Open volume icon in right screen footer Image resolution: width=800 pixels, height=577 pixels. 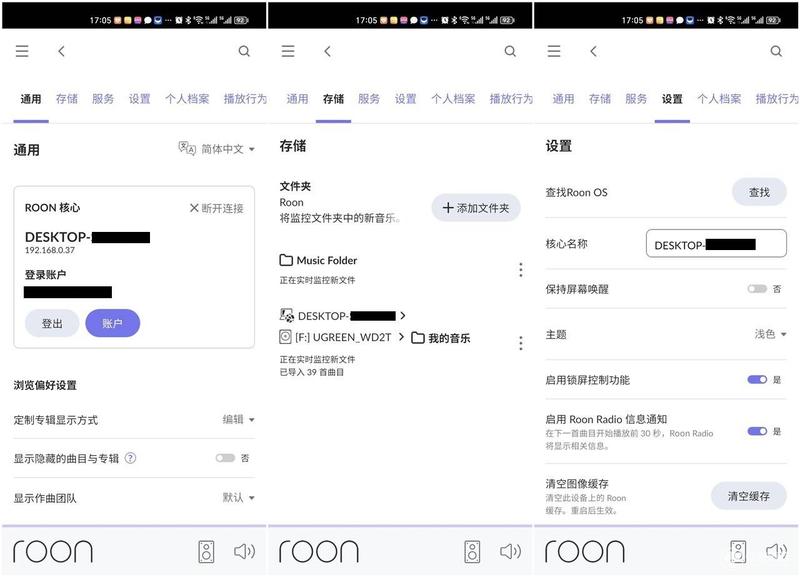[776, 551]
